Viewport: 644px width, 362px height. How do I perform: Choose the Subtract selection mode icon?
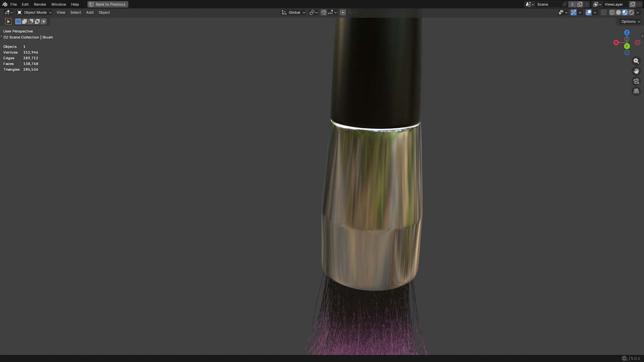pos(31,21)
